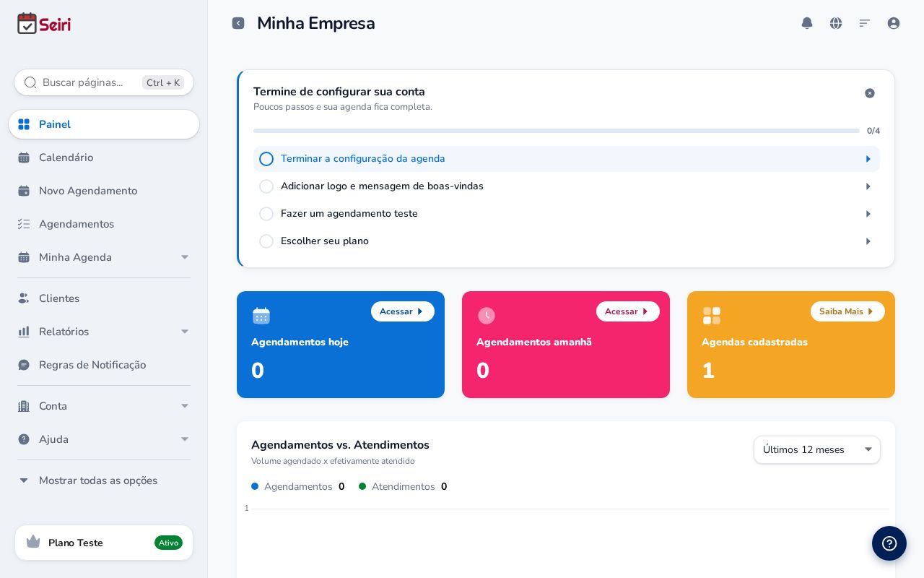Click the globe language icon

coord(836,23)
